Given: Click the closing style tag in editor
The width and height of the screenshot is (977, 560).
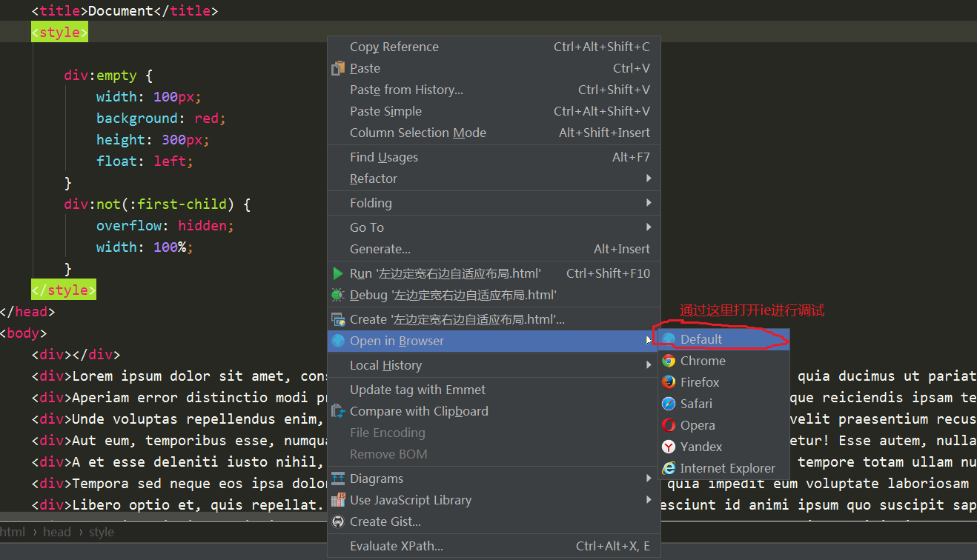Looking at the screenshot, I should coord(64,290).
